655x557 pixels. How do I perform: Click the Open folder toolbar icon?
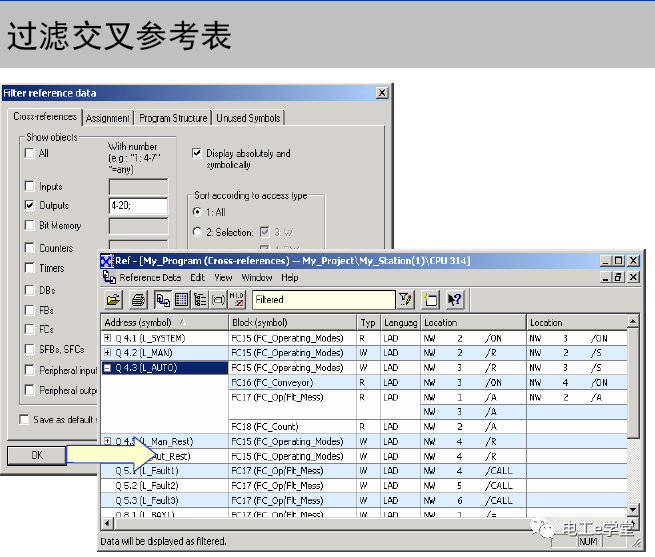(113, 300)
